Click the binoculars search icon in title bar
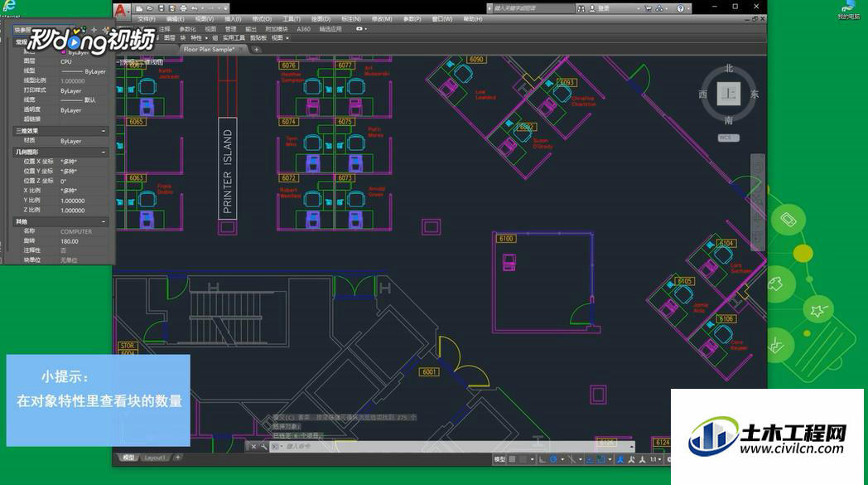Viewport: 868px width, 485px height. pyautogui.click(x=581, y=8)
